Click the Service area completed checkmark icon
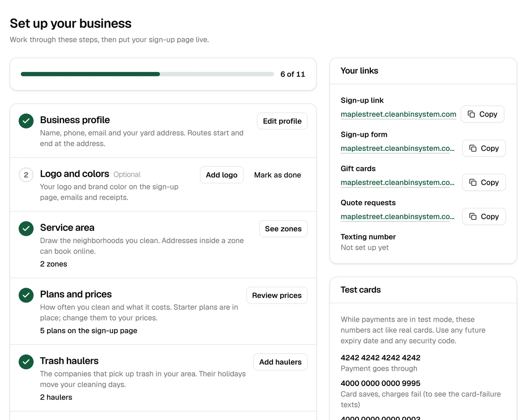 tap(26, 229)
